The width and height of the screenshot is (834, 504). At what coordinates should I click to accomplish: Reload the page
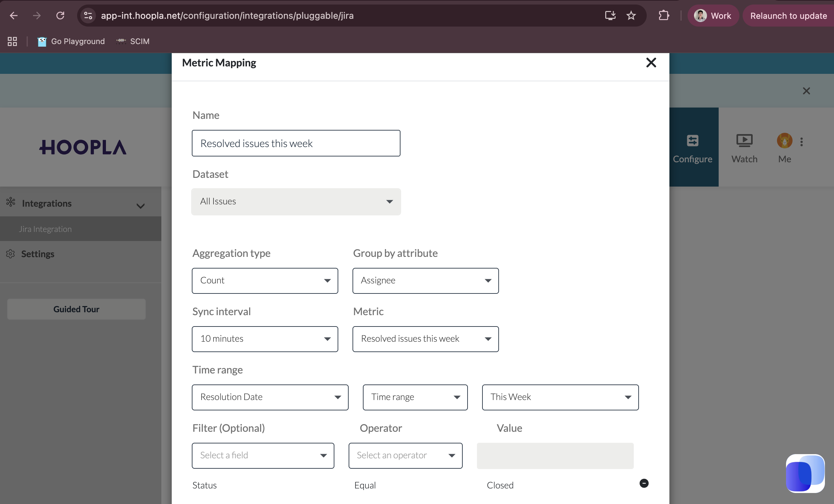point(60,16)
